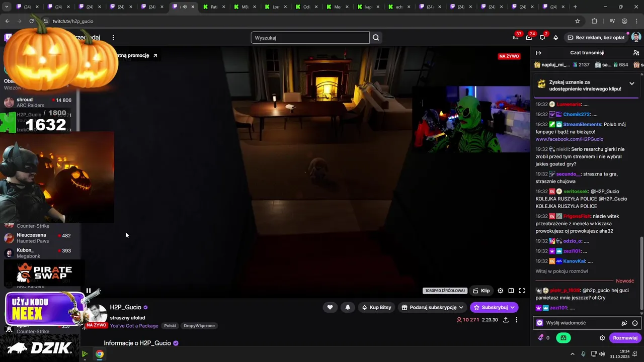Send message with Rozmawiaj button

(x=625, y=338)
